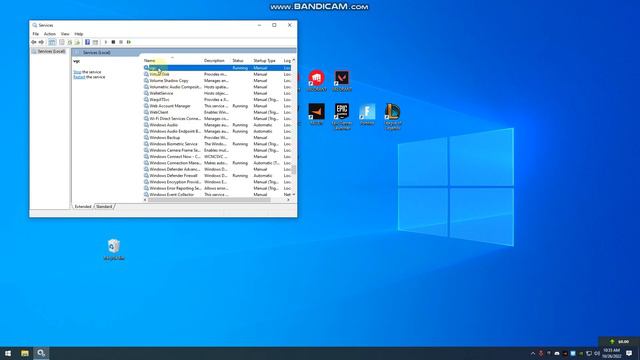The width and height of the screenshot is (640, 360).
Task: Click the Services app taskbar button
Action: (41, 353)
